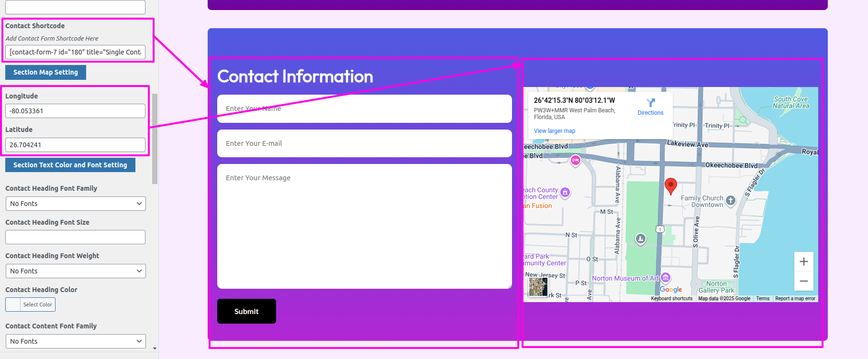Viewport: 868px width, 359px height.
Task: Click the Family Church Downtown marker icon
Action: (x=730, y=201)
